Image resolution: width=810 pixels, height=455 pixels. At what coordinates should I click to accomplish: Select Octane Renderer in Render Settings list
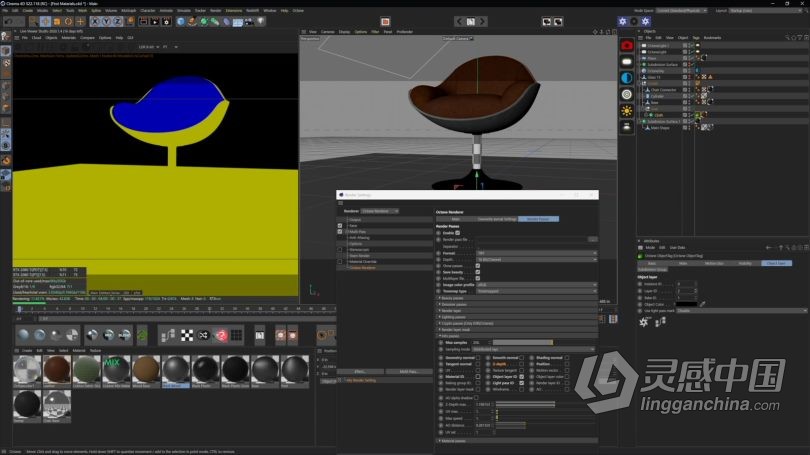tap(362, 268)
